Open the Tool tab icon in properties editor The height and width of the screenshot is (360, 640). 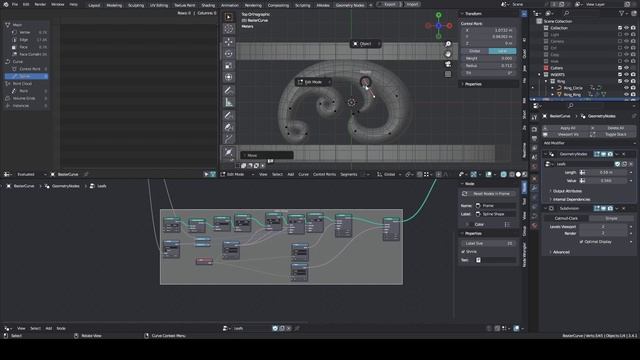click(534, 118)
